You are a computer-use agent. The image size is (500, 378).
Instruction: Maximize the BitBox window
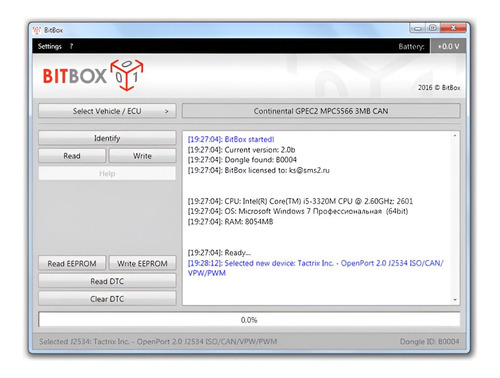click(x=433, y=28)
